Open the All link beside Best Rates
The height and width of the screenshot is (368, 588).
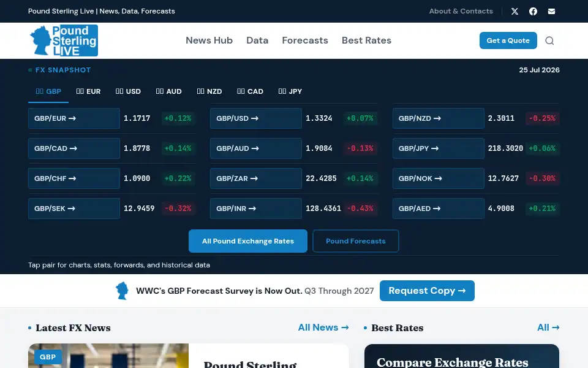click(548, 328)
